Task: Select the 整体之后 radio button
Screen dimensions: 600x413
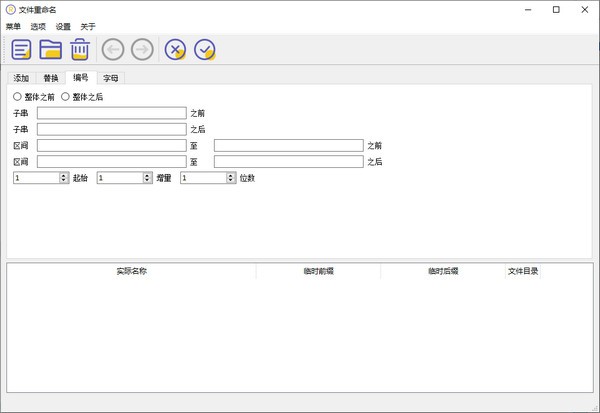Action: pos(65,96)
